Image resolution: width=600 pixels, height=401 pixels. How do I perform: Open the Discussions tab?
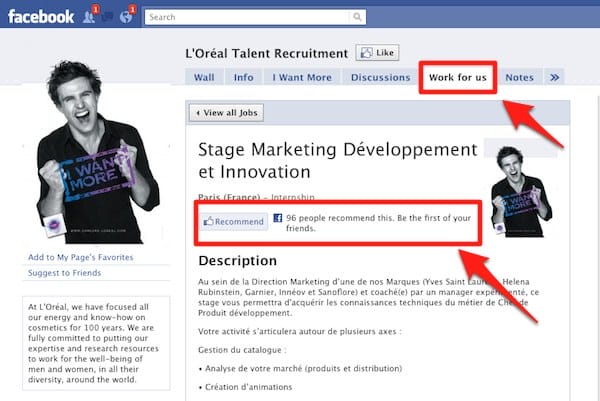pos(380,77)
